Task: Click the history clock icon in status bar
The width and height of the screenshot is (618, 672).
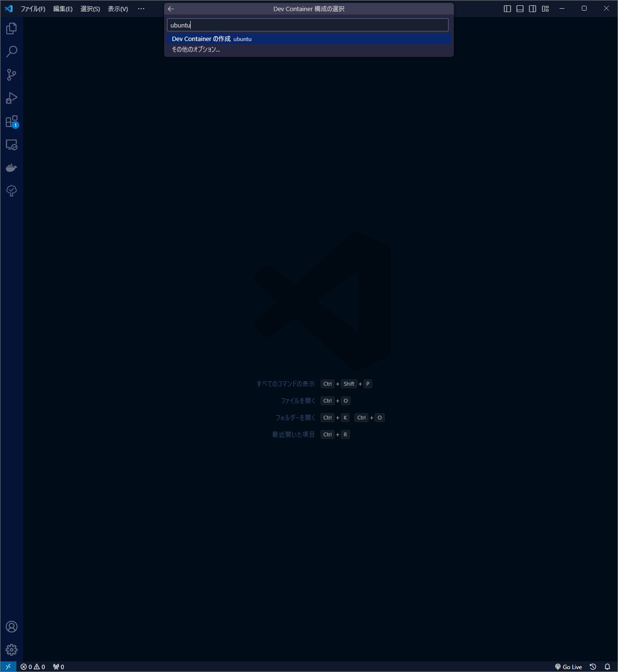Action: 593,667
